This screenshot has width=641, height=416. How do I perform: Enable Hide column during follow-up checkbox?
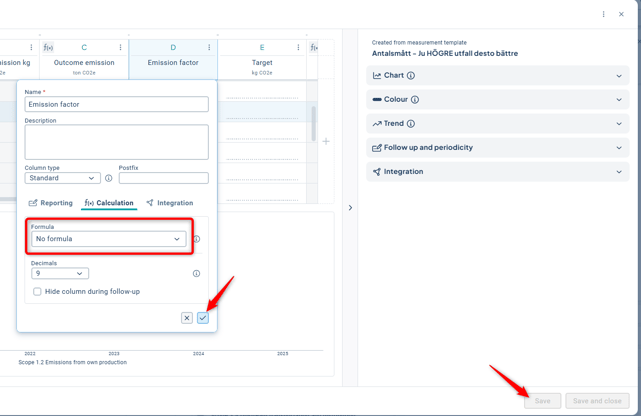38,292
